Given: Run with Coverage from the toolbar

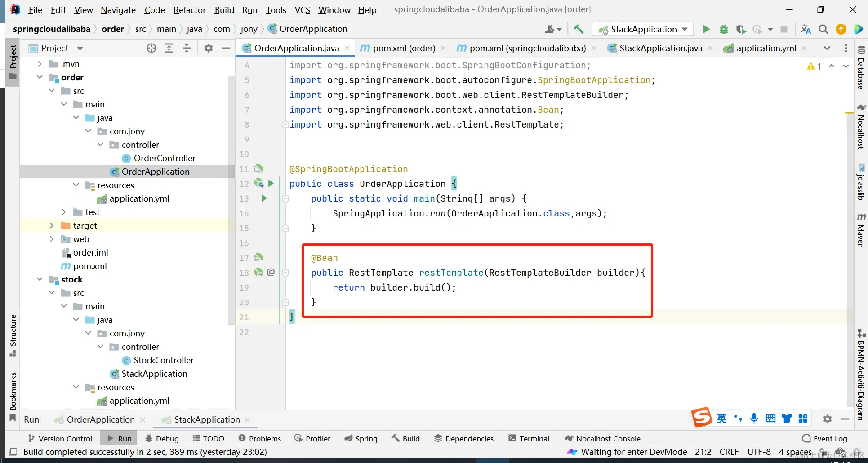Looking at the screenshot, I should 741,29.
